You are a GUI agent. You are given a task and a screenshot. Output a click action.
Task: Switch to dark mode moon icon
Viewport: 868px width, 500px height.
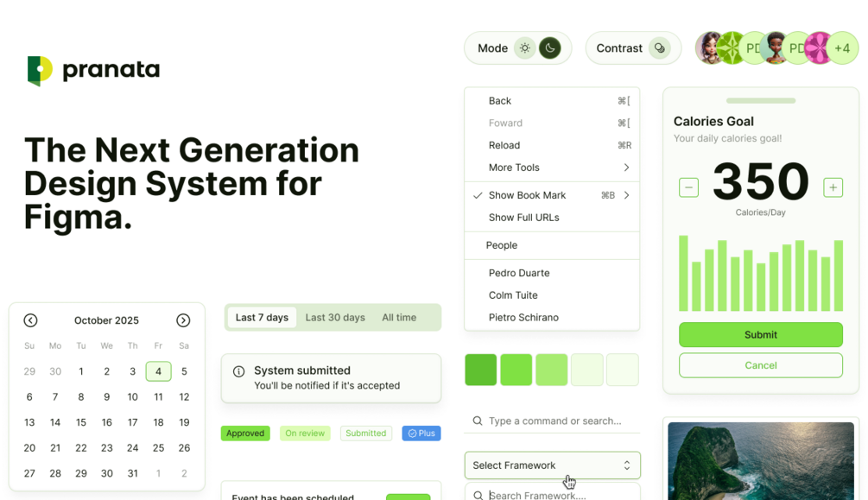(x=549, y=48)
